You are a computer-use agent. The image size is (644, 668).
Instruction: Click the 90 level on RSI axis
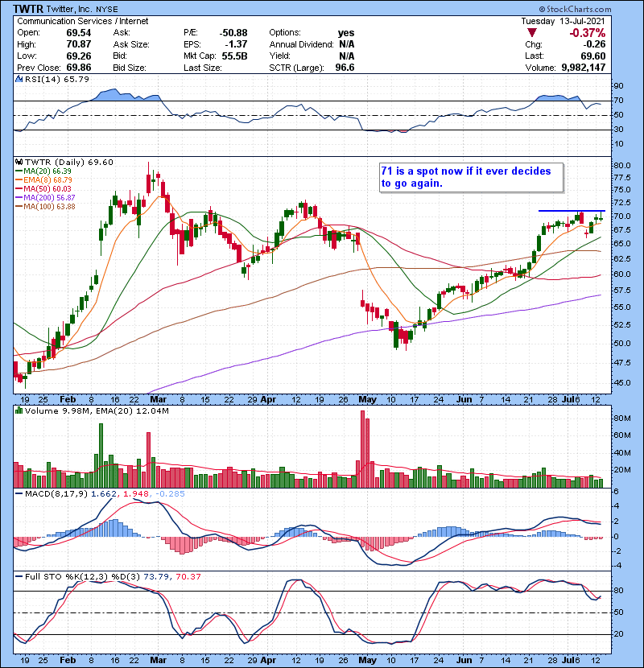coord(618,85)
